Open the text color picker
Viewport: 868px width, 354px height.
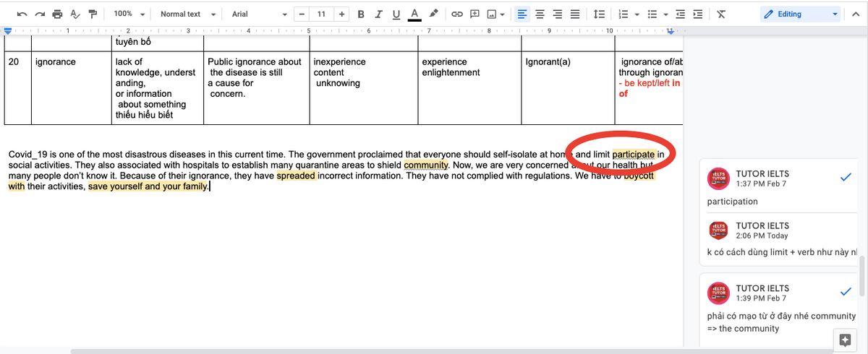(414, 14)
